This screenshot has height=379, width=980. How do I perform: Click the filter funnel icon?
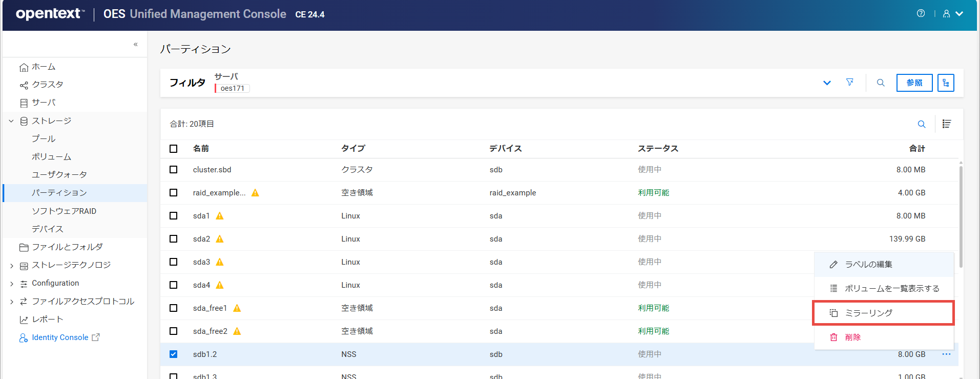pyautogui.click(x=850, y=83)
